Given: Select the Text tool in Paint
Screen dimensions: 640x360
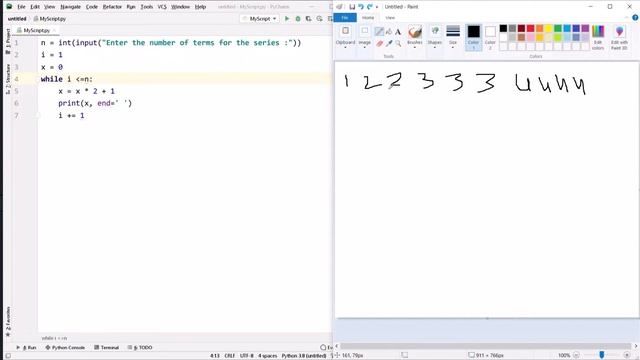Looking at the screenshot, I should tap(398, 31).
